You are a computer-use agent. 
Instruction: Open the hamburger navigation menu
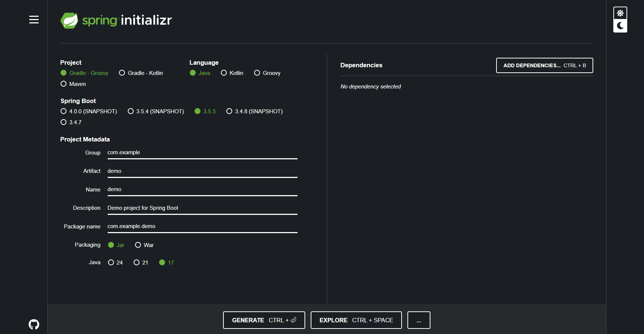34,20
